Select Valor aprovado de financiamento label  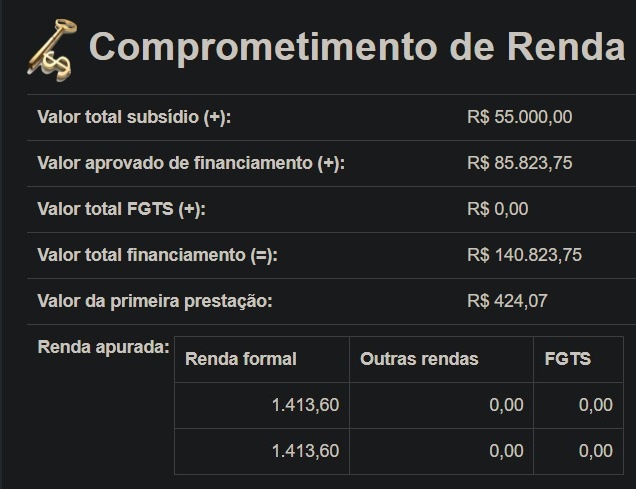[x=191, y=163]
